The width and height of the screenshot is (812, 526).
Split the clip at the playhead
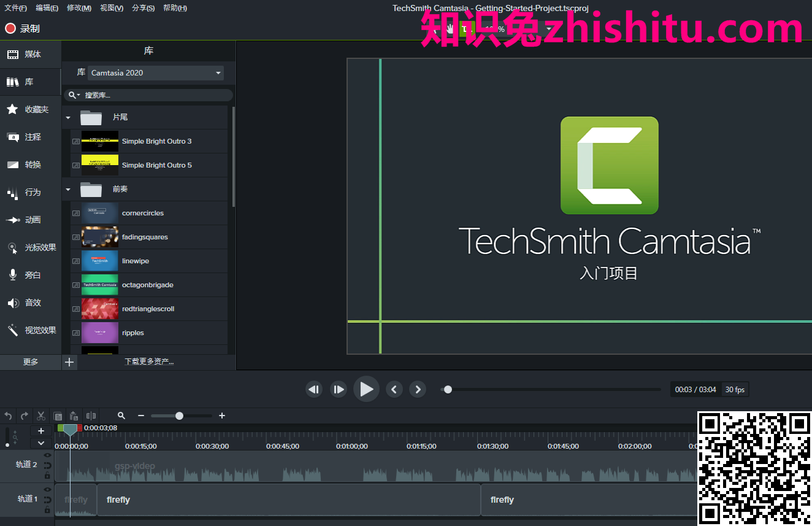[x=91, y=416]
